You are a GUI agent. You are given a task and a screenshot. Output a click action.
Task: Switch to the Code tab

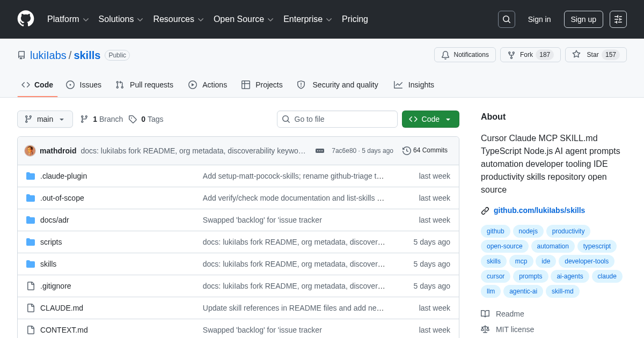[38, 85]
